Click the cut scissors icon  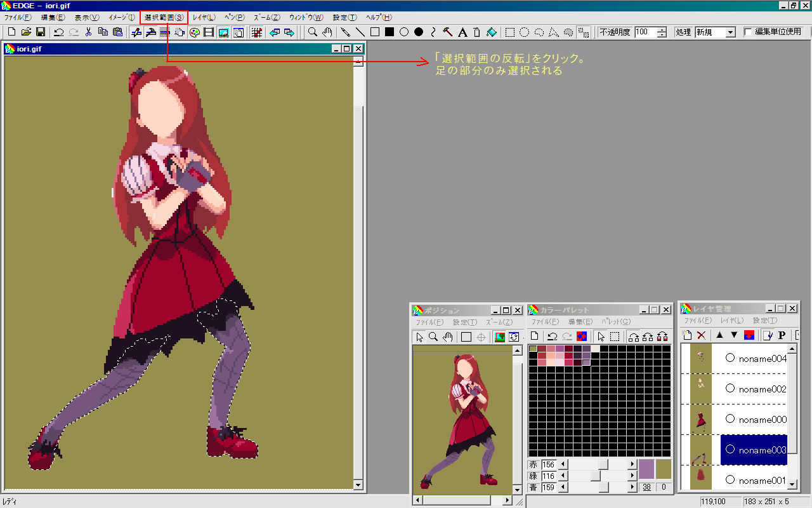click(x=88, y=32)
